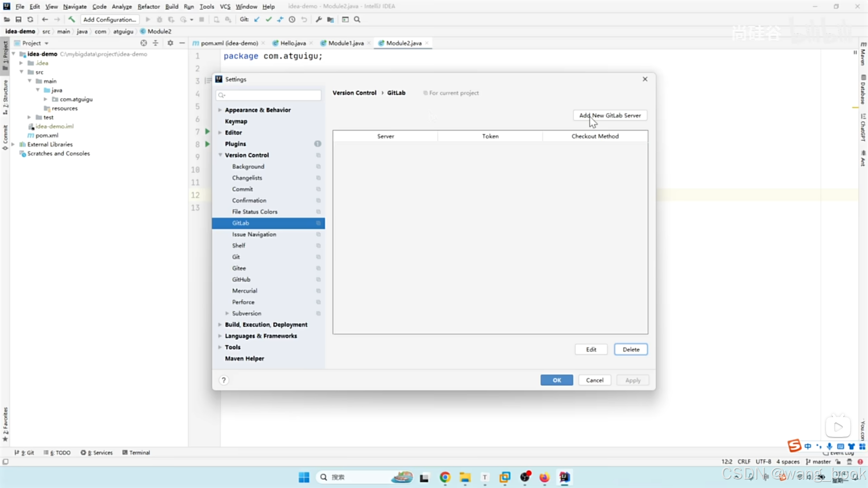Expand Languages & Frameworks settings section
This screenshot has width=868, height=488.
[220, 336]
